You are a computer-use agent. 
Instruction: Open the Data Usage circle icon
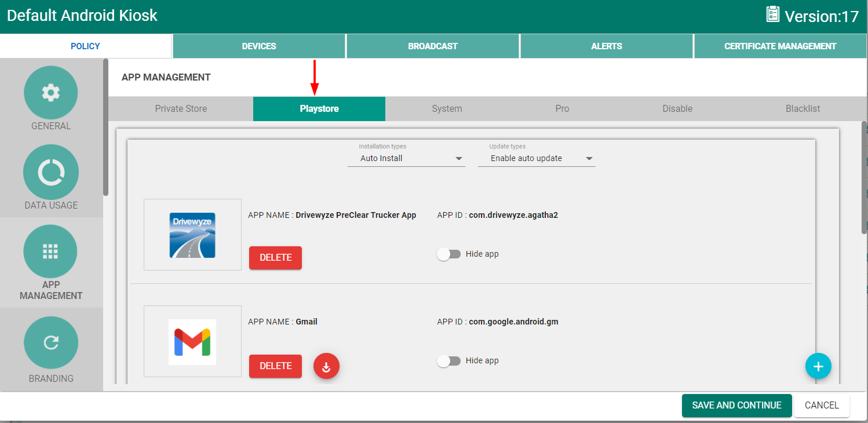51,172
